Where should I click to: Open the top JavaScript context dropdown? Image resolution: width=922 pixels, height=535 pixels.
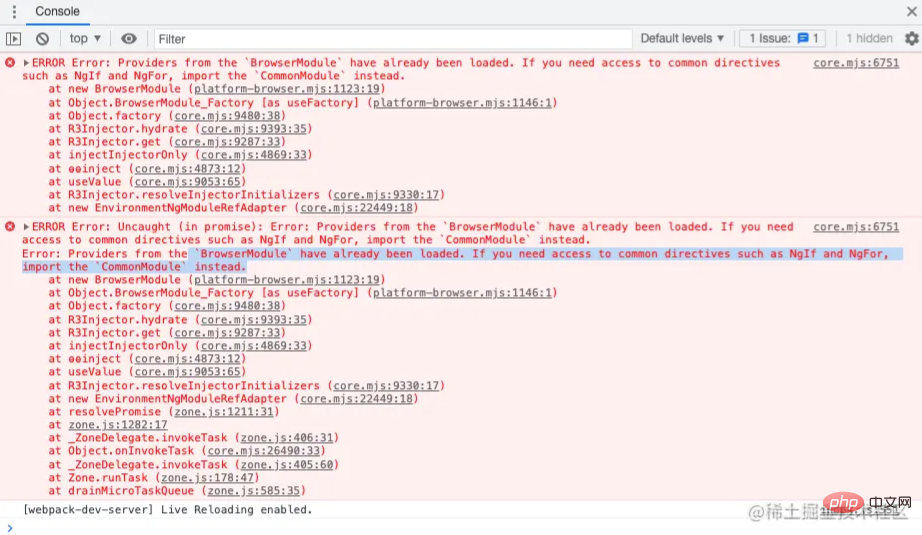click(x=85, y=39)
